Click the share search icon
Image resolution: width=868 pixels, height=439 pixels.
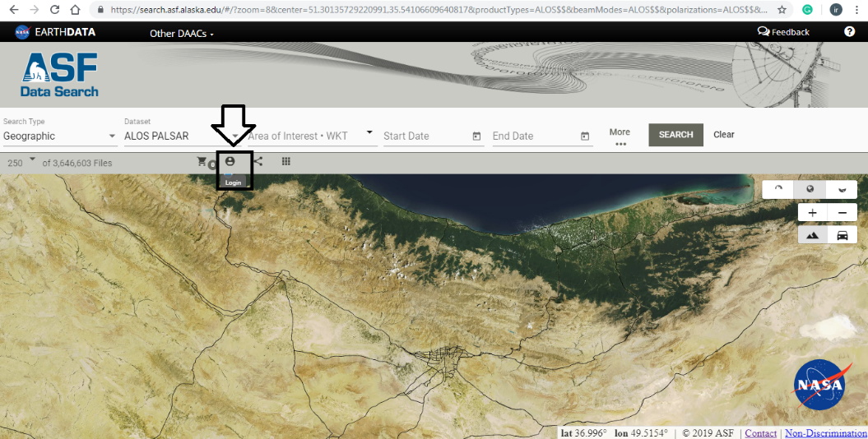[x=258, y=162]
